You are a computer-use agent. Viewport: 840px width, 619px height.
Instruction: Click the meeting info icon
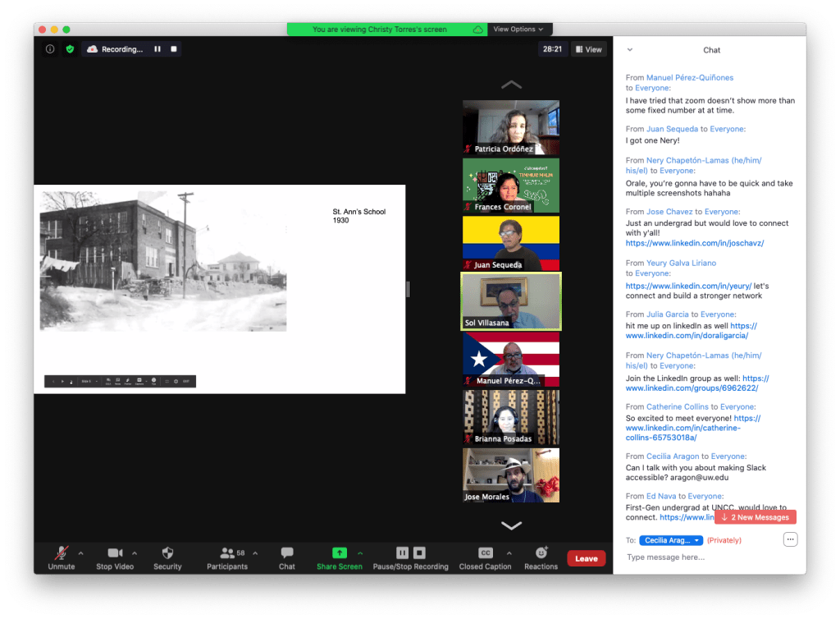coord(50,49)
